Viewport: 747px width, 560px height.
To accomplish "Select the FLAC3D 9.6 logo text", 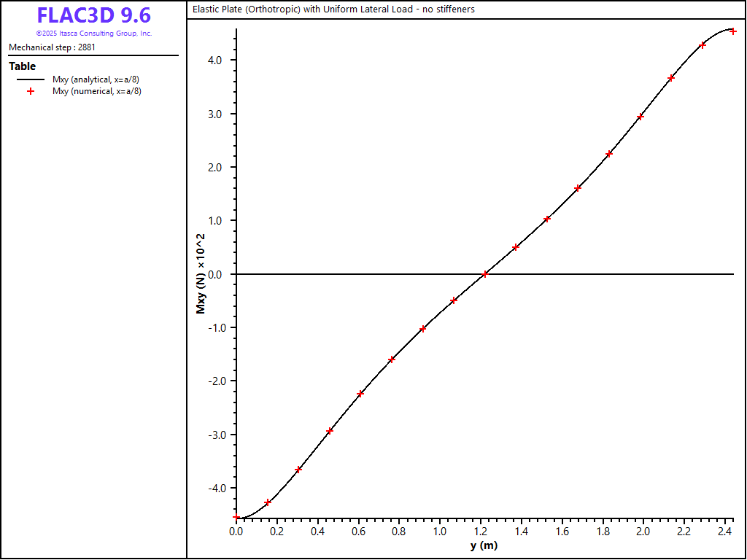I will [93, 15].
